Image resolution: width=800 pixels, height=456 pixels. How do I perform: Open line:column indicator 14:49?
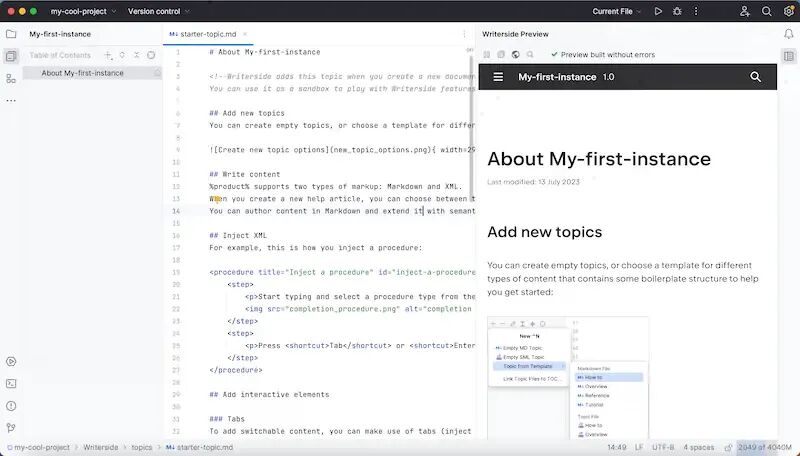(x=617, y=447)
